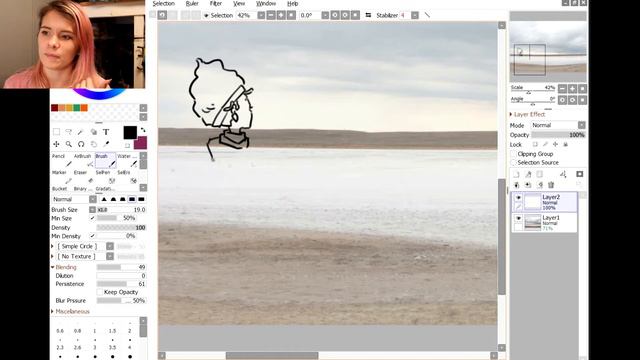Image resolution: width=640 pixels, height=360 pixels.
Task: Select the Gradation tool
Action: [x=105, y=189]
